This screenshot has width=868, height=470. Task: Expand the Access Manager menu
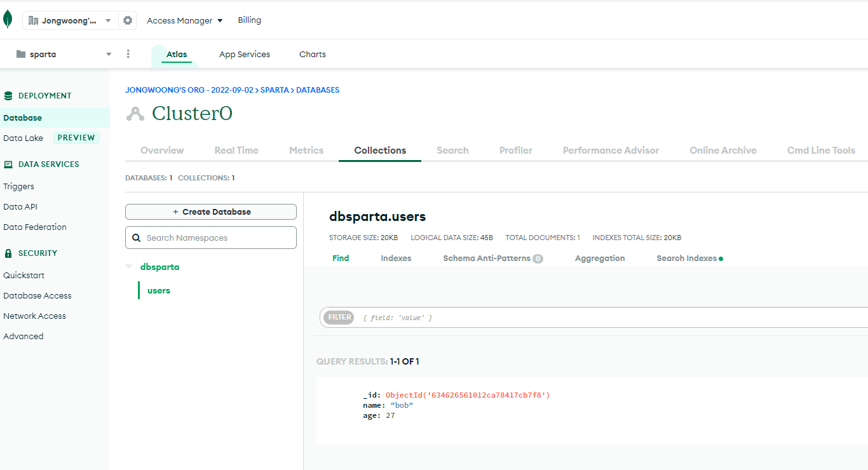[x=185, y=20]
